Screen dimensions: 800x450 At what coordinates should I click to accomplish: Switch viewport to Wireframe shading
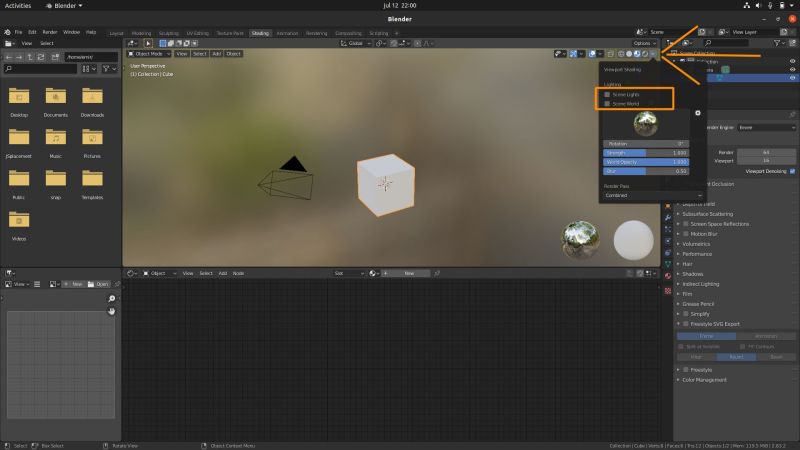click(x=621, y=54)
